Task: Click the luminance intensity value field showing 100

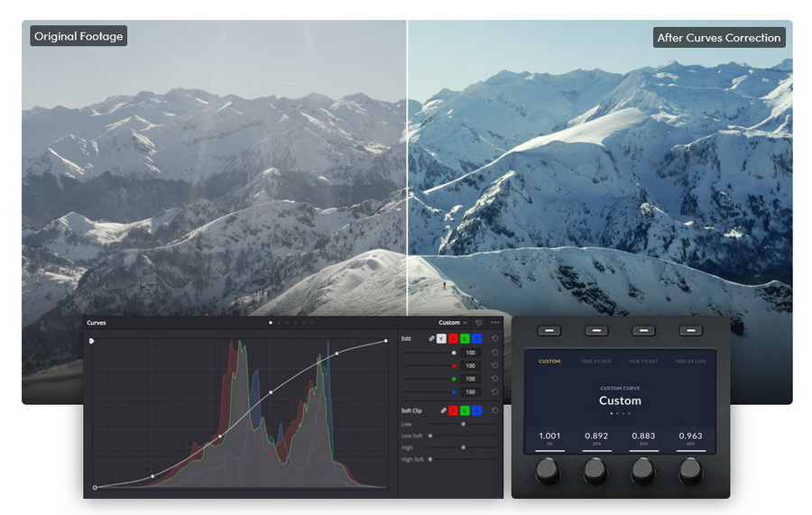Action: point(470,353)
